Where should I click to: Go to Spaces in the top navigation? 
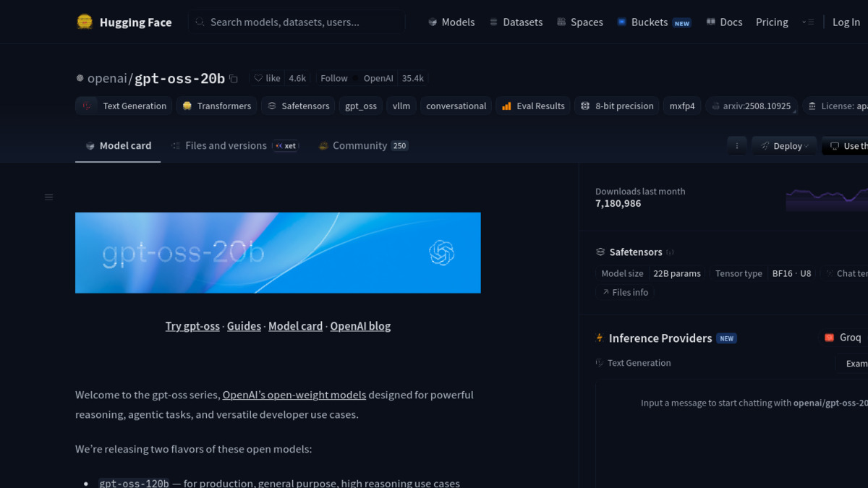tap(580, 22)
